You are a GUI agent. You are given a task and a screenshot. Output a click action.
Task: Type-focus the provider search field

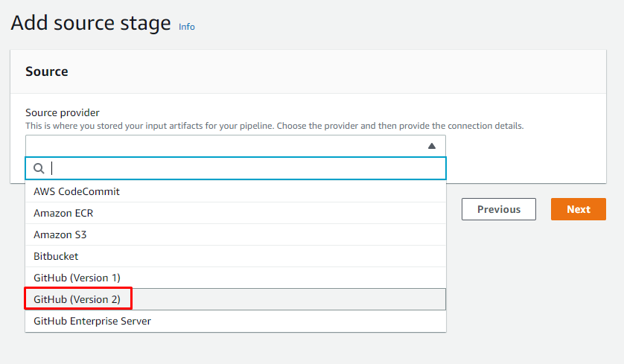click(x=246, y=169)
